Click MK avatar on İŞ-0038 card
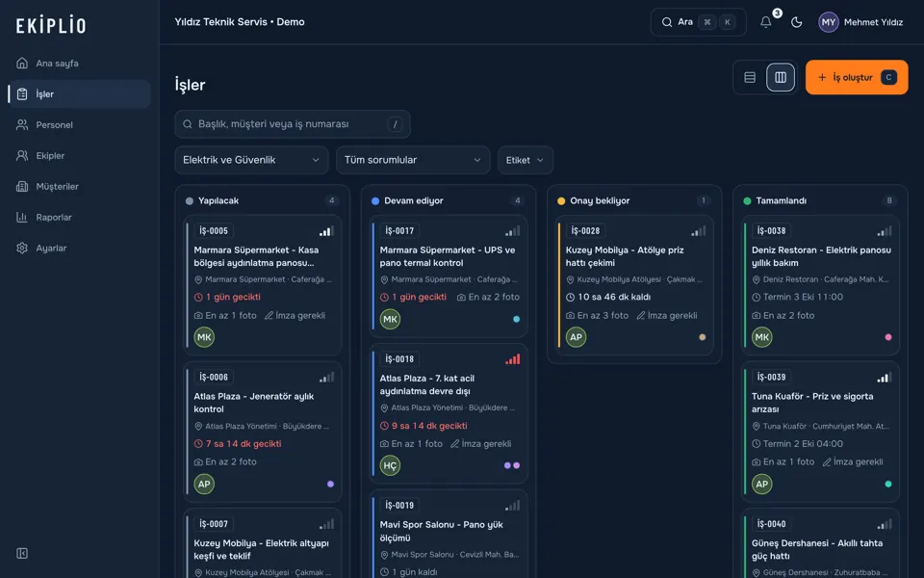The width and height of the screenshot is (924, 578). (x=762, y=337)
